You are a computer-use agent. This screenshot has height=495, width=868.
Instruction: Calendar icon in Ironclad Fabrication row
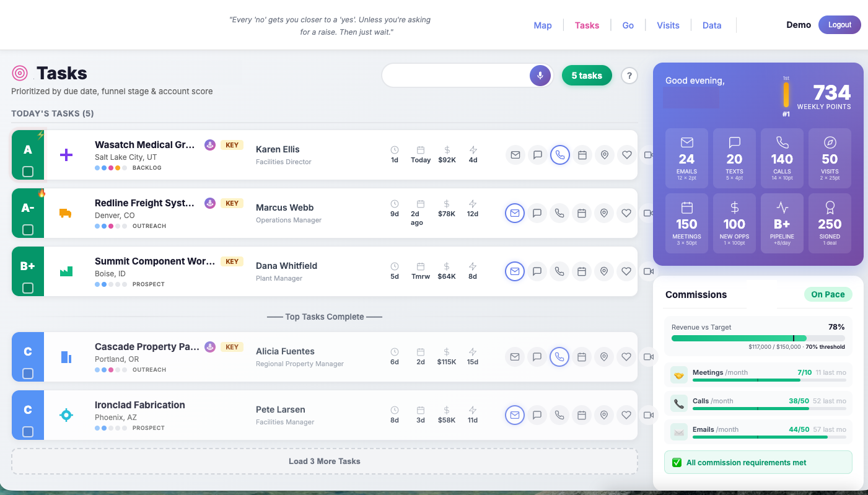(x=582, y=415)
